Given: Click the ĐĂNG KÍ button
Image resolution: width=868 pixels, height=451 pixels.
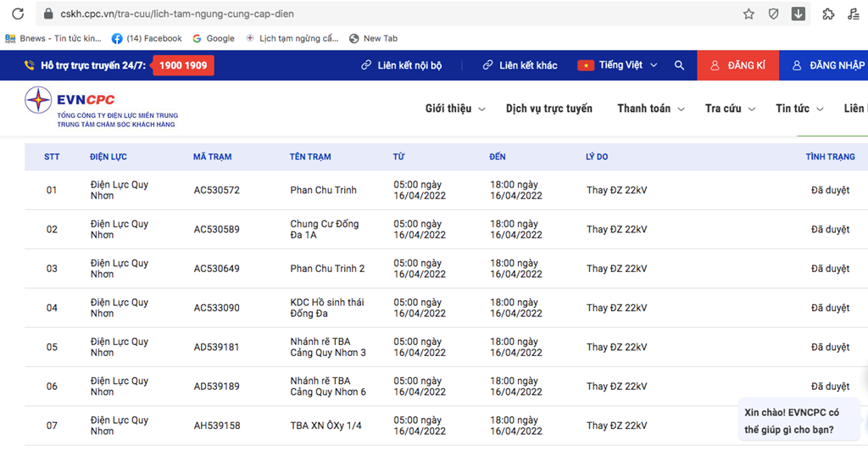Looking at the screenshot, I should coord(738,65).
